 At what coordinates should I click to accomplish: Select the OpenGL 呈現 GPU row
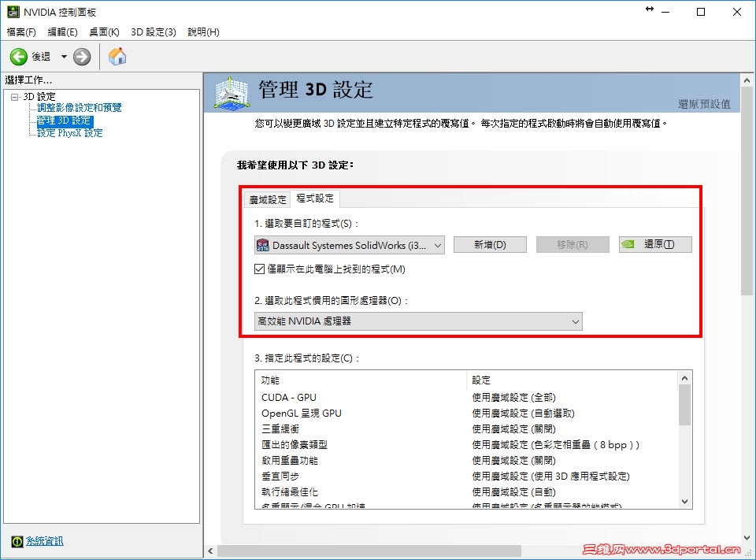467,414
